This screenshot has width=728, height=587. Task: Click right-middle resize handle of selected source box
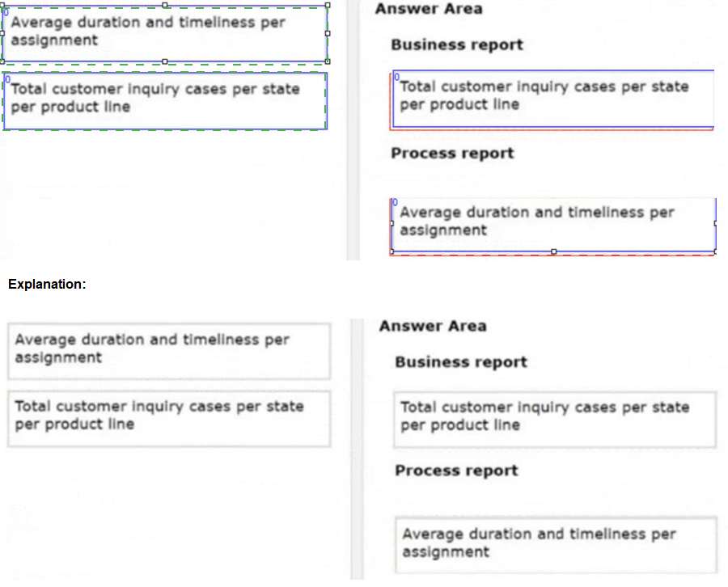pyautogui.click(x=328, y=33)
